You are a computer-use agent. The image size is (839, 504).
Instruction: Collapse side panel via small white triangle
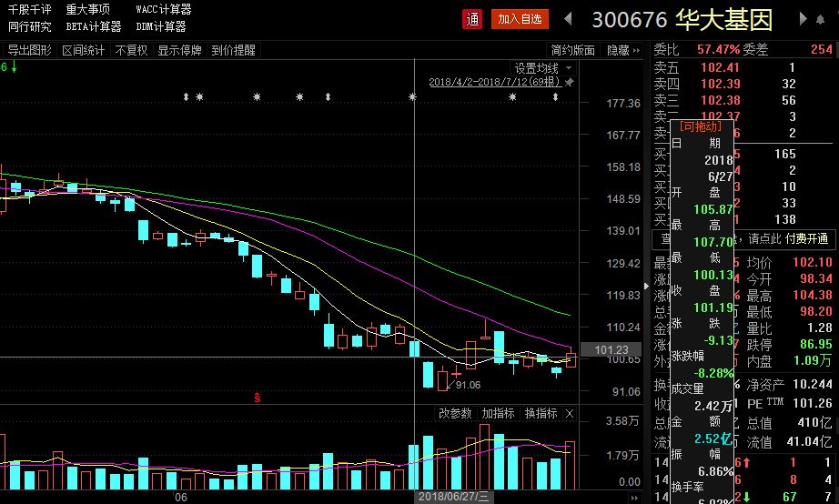coord(646,286)
